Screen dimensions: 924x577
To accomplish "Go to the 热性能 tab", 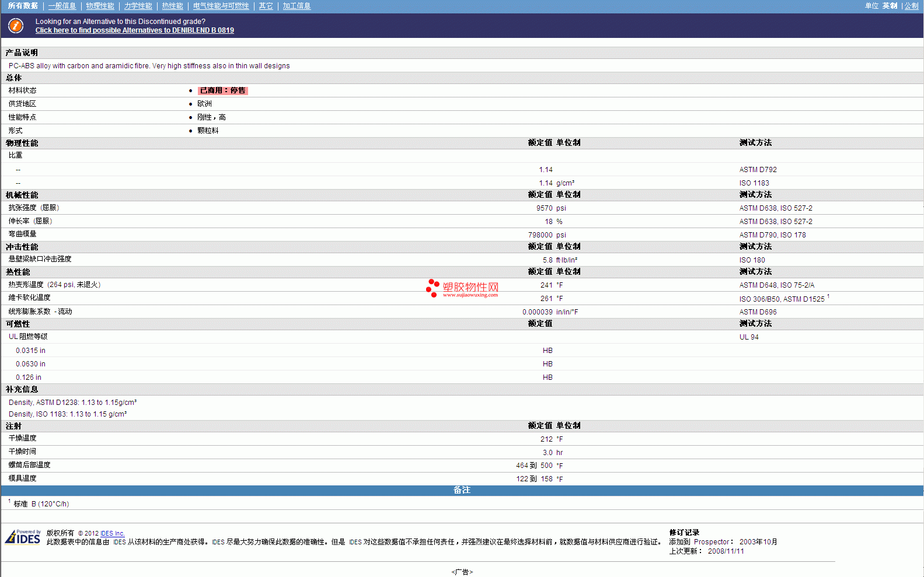I will coord(172,6).
